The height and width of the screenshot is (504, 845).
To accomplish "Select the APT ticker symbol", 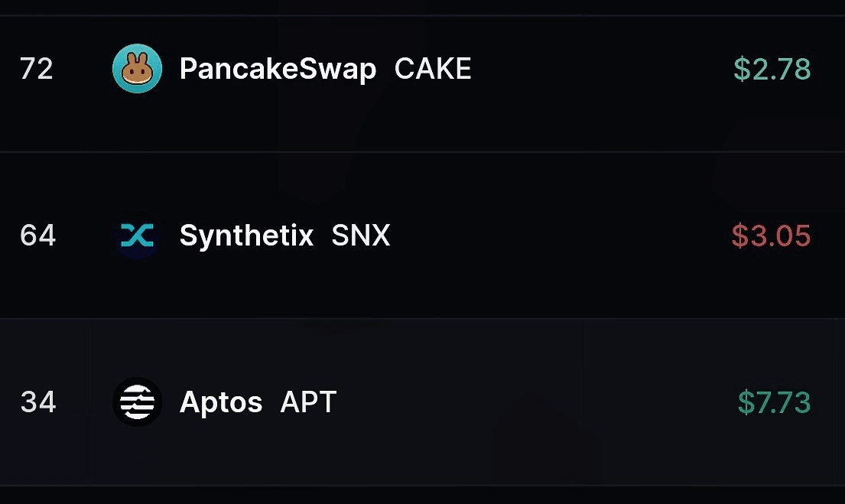I will coord(308,402).
